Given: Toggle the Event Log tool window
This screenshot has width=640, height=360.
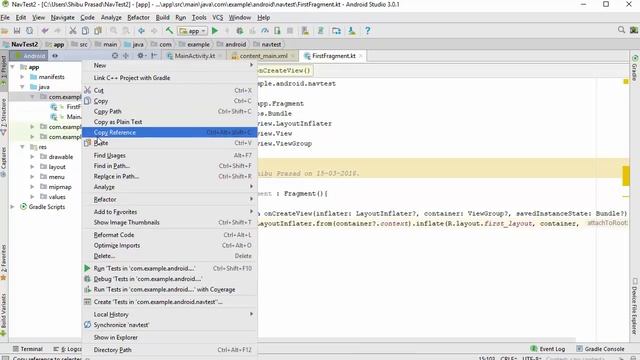Looking at the screenshot, I should pyautogui.click(x=547, y=349).
